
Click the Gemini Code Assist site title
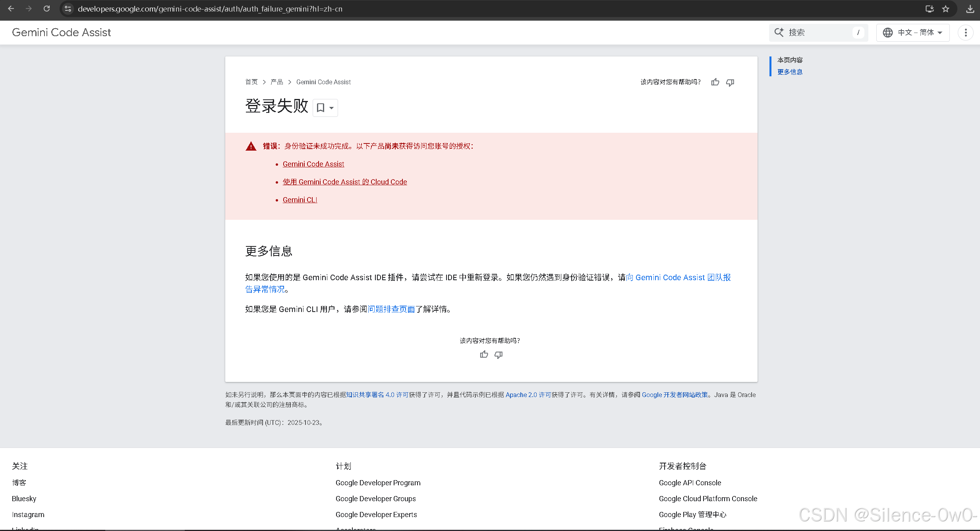click(62, 33)
